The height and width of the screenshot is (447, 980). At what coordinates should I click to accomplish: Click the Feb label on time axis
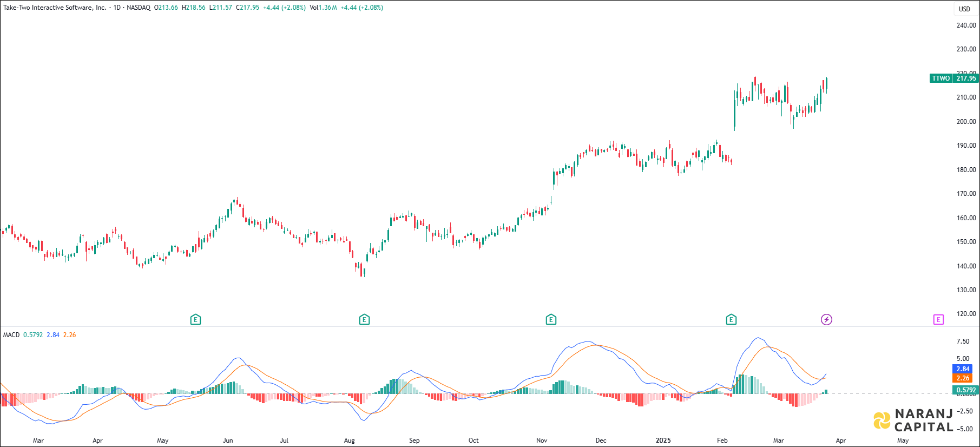(x=722, y=441)
